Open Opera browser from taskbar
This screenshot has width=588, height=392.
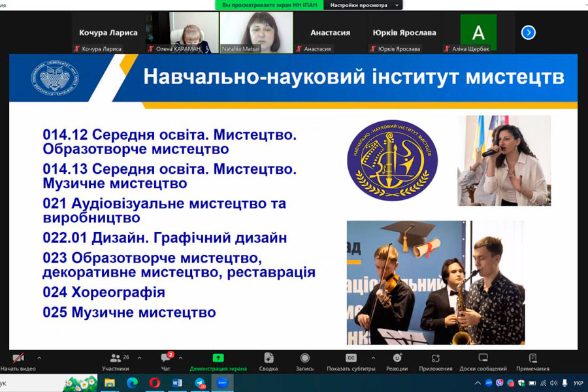tap(154, 383)
